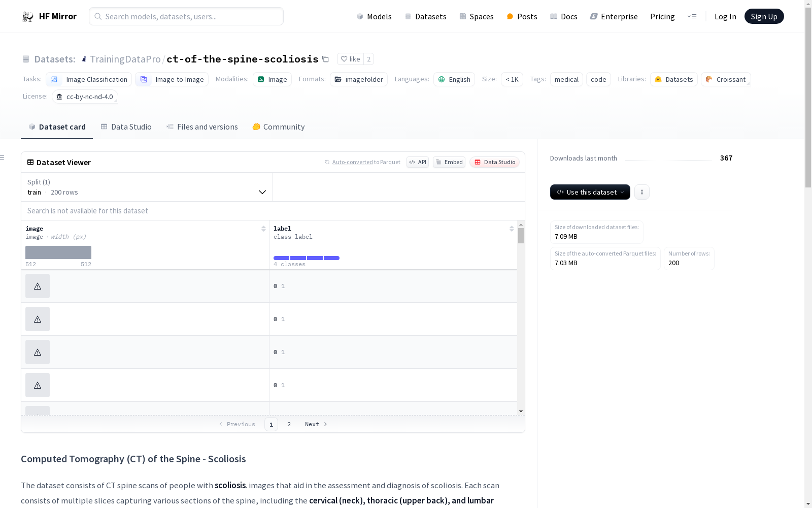Screen dimensions: 812x508
Task: Click Next page in viewer pagination
Action: (316, 424)
